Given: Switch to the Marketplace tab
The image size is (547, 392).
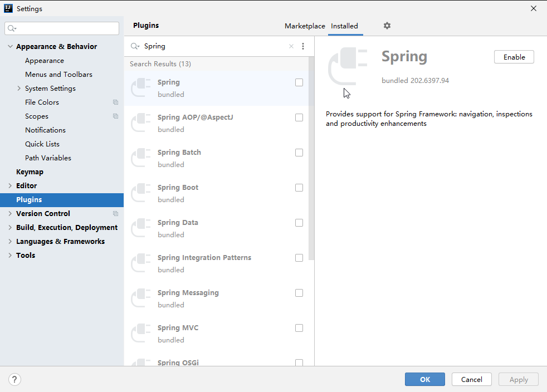Looking at the screenshot, I should point(305,26).
